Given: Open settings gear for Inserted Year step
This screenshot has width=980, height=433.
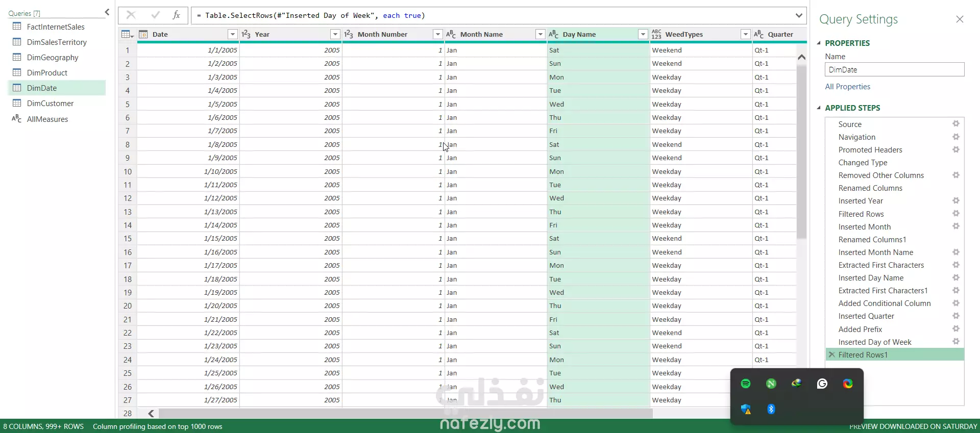Looking at the screenshot, I should 956,200.
